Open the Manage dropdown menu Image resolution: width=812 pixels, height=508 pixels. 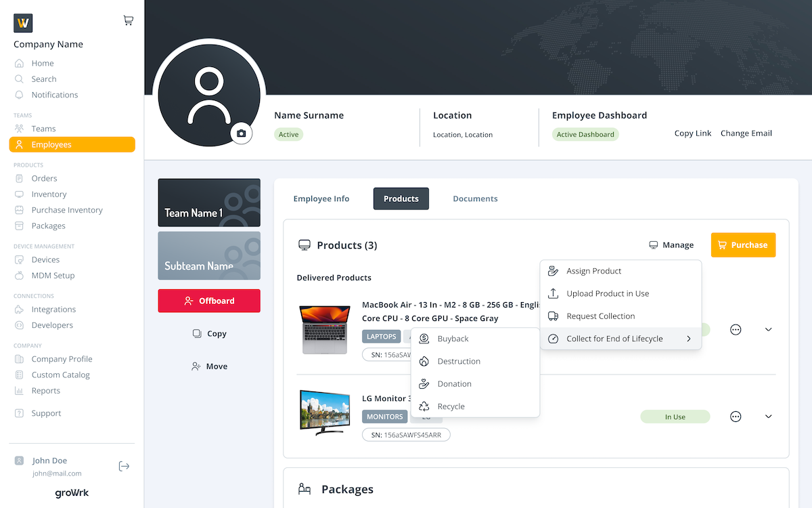pyautogui.click(x=671, y=245)
